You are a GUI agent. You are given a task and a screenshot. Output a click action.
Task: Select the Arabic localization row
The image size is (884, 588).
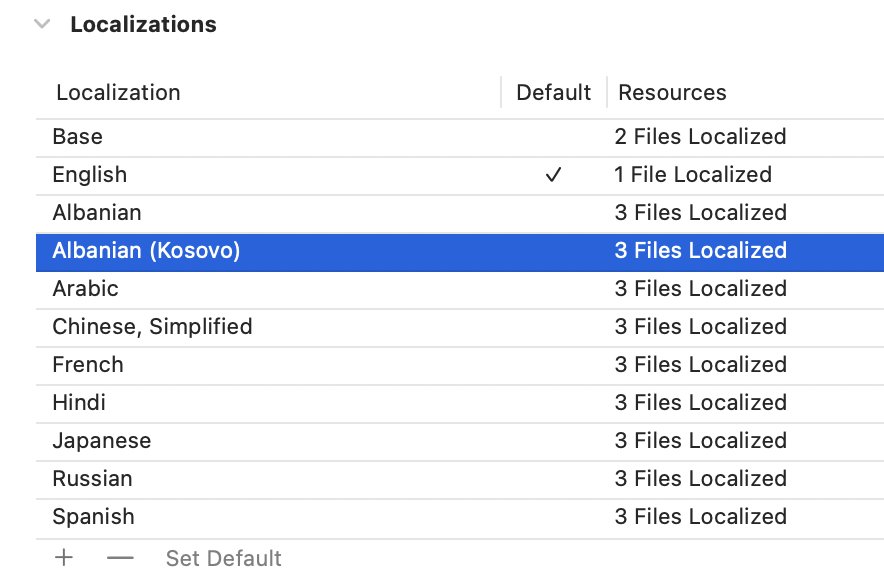pyautogui.click(x=86, y=289)
